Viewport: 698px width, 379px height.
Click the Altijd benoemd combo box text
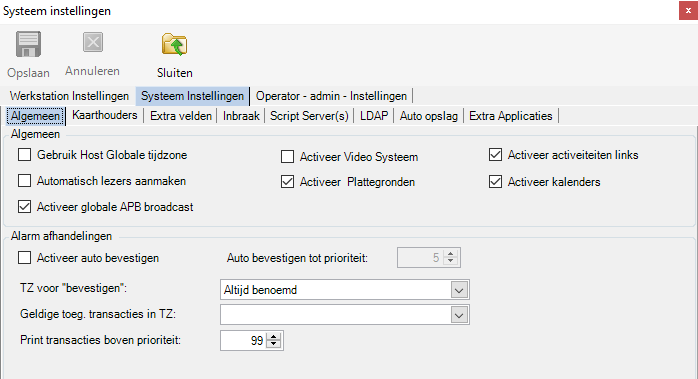click(260, 290)
